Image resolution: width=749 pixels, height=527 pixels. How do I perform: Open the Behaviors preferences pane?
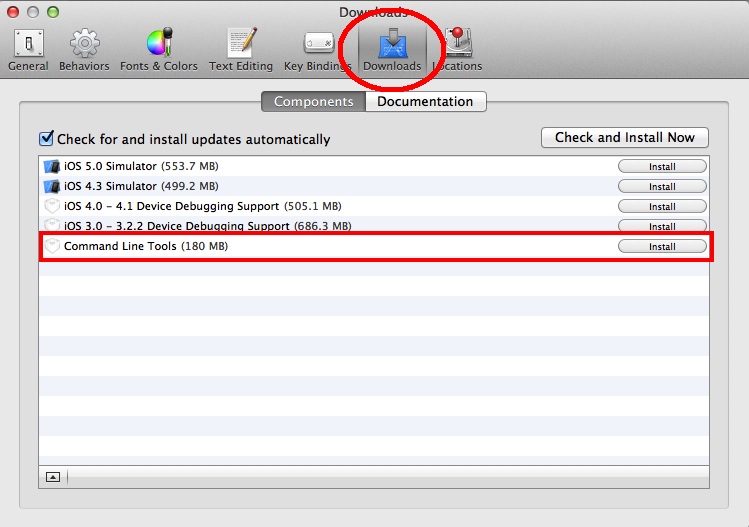coord(84,50)
